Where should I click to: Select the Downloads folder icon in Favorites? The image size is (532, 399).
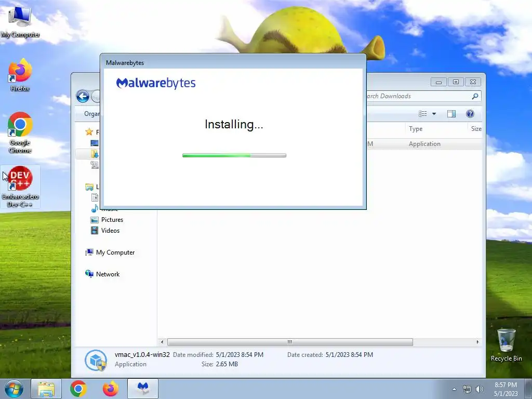click(x=95, y=154)
